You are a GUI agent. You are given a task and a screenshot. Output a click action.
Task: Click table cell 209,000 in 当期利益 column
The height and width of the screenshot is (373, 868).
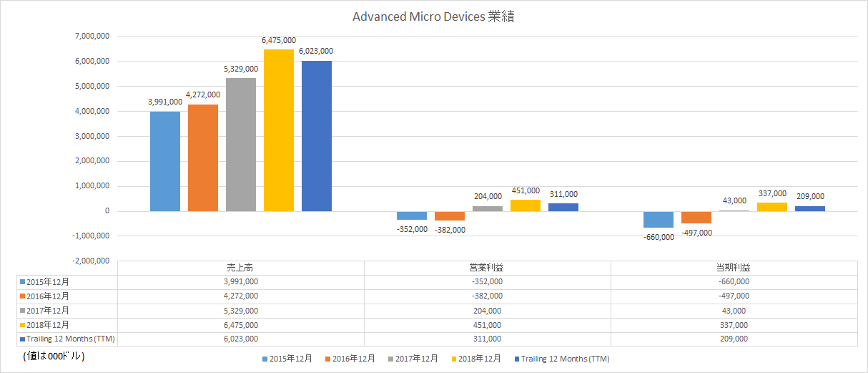click(734, 339)
